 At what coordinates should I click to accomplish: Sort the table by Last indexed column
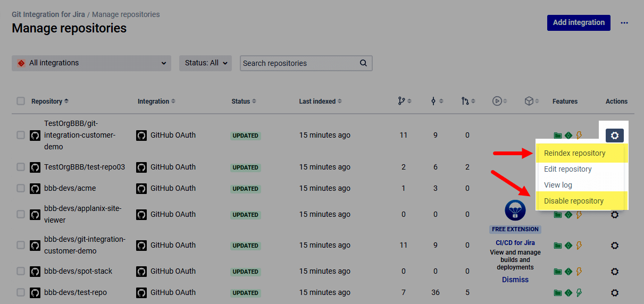pyautogui.click(x=321, y=101)
